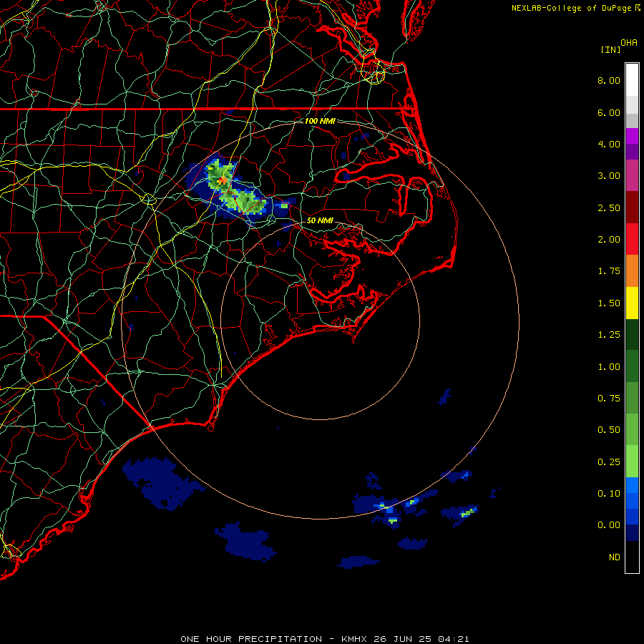Select the orange swatch beside 1.75
The width and height of the screenshot is (644, 644).
[x=632, y=271]
